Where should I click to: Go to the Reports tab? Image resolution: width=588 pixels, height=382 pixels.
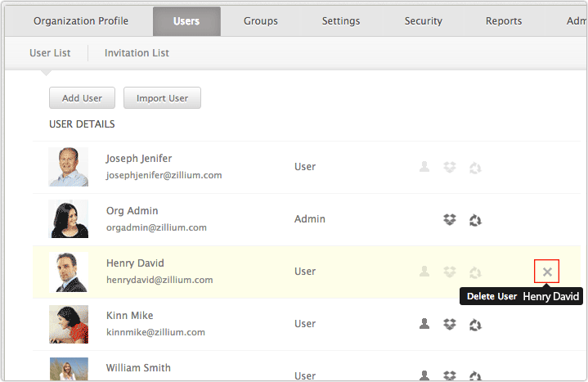(x=504, y=21)
